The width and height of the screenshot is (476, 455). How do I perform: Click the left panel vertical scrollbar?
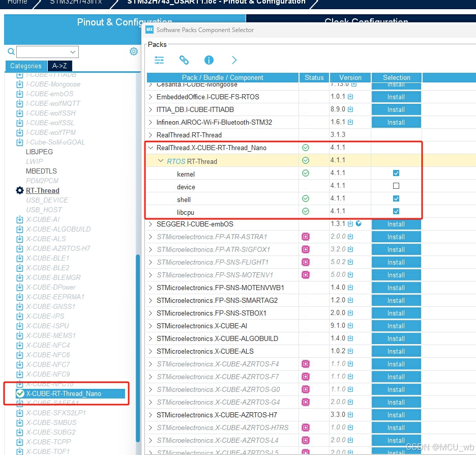pos(137,348)
